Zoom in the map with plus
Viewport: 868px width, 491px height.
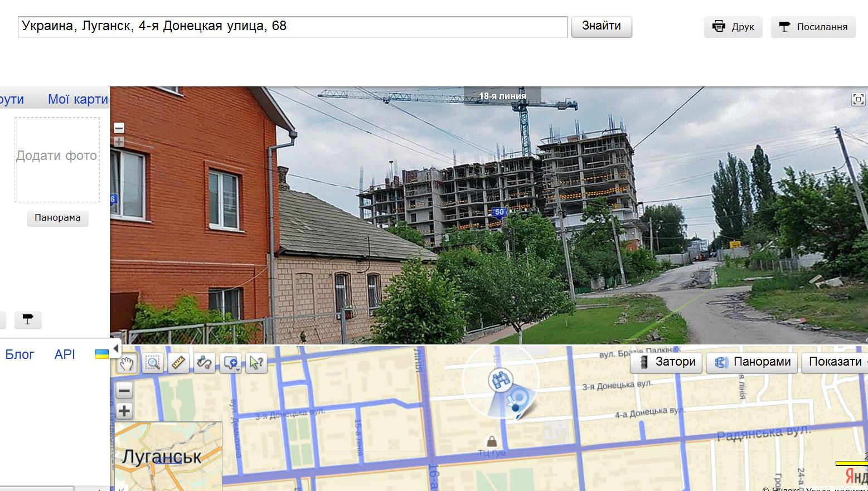124,411
